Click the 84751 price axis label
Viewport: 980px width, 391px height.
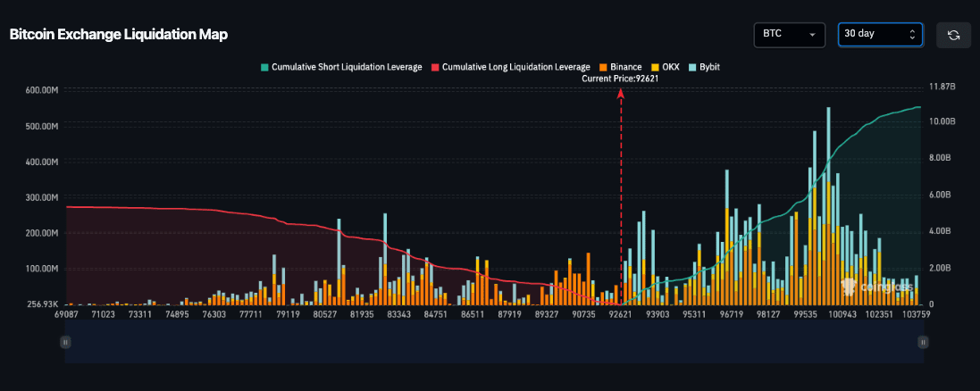tap(436, 315)
